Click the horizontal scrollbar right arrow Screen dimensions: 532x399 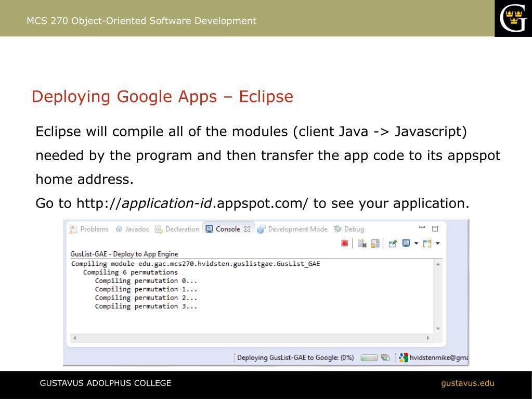pos(428,338)
